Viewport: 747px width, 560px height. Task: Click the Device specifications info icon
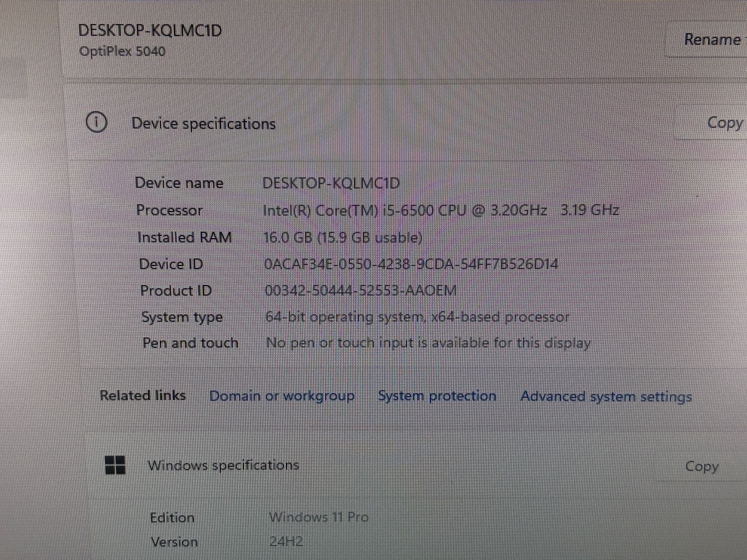click(96, 122)
